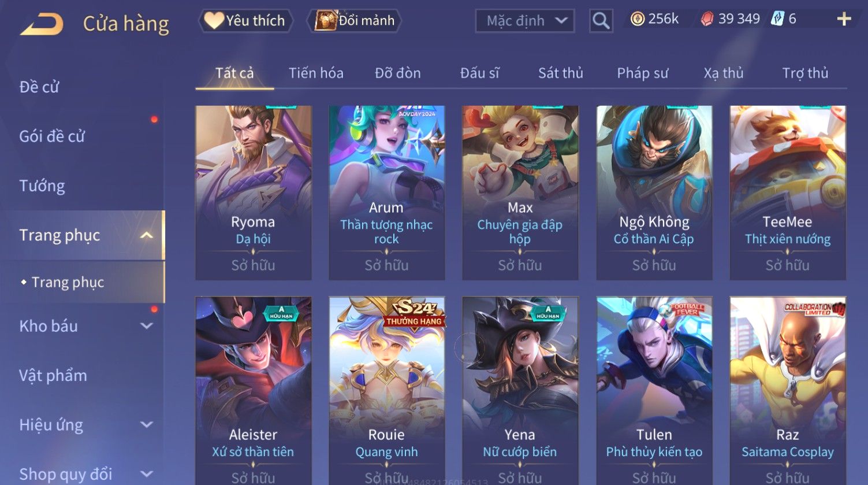The image size is (868, 485).
Task: Tap the red gem currency icon
Action: click(707, 19)
